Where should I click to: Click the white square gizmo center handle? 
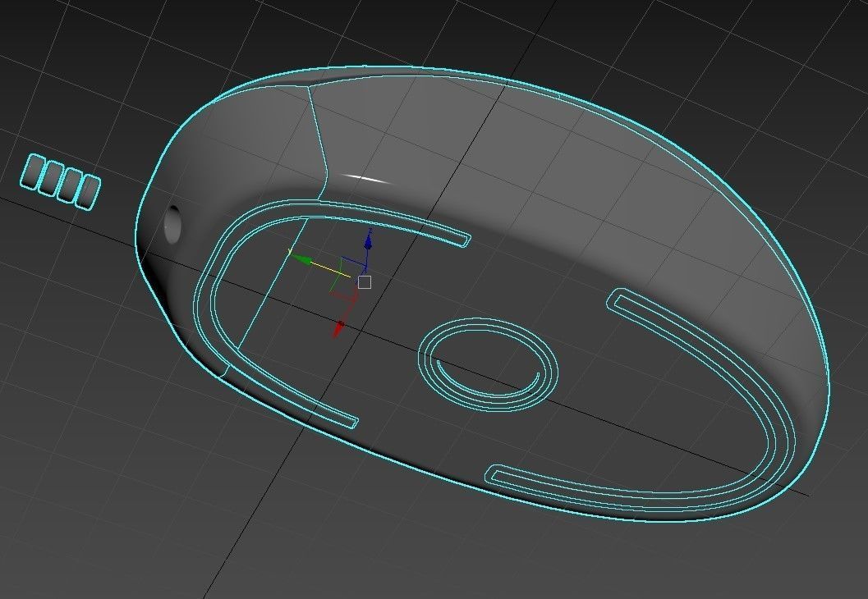pos(365,282)
